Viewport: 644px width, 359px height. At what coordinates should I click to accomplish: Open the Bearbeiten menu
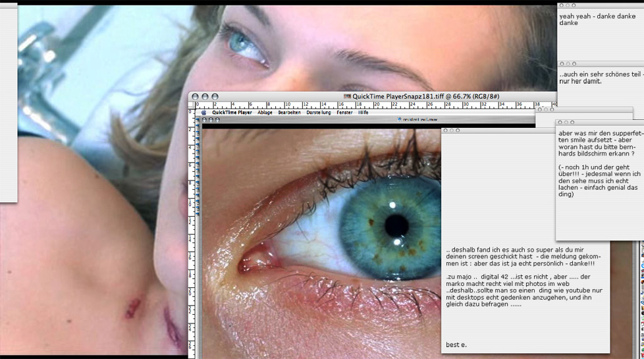coord(289,113)
